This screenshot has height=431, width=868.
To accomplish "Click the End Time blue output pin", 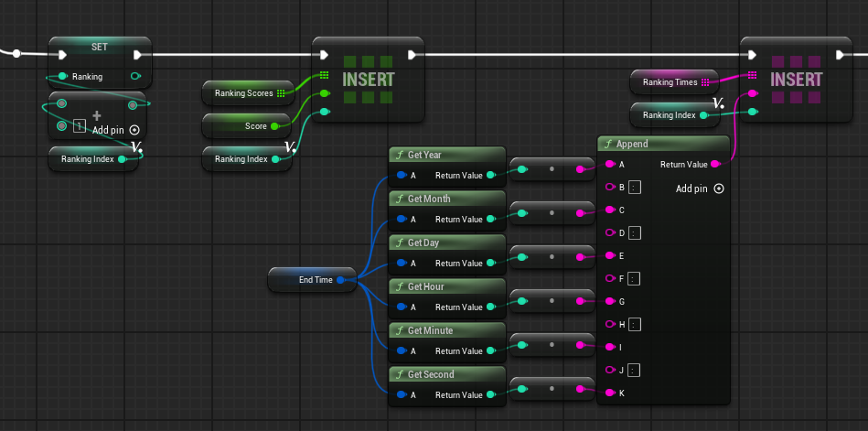I will (x=340, y=280).
